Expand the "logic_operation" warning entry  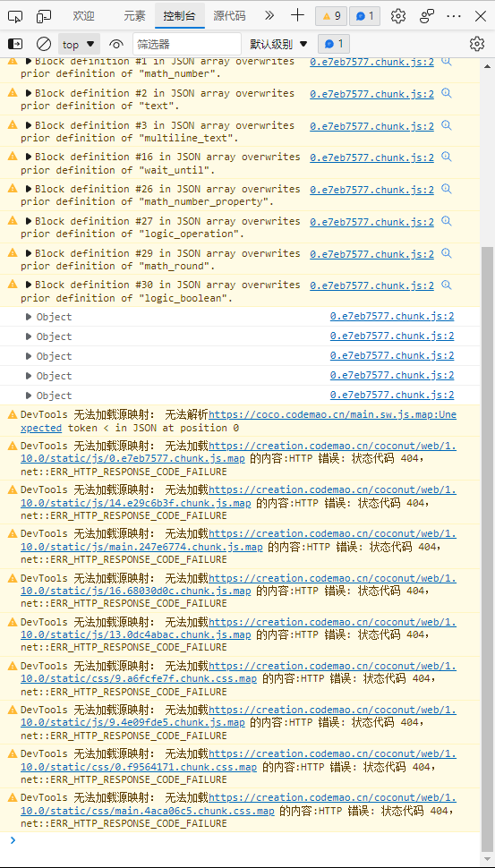[x=29, y=221]
